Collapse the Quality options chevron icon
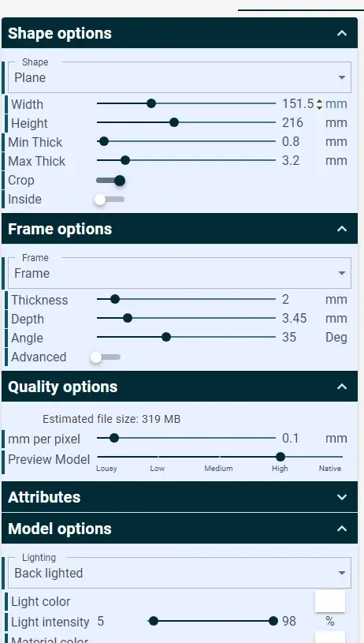 pyautogui.click(x=342, y=387)
